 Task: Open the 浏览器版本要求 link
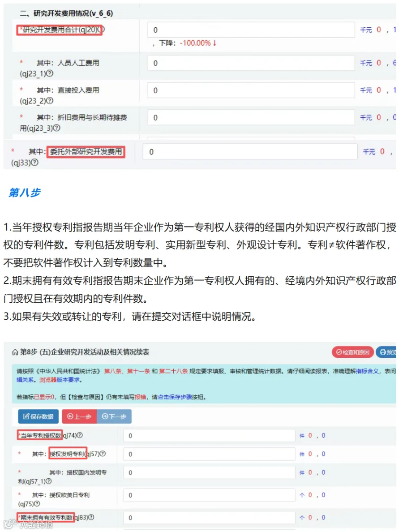[x=60, y=380]
